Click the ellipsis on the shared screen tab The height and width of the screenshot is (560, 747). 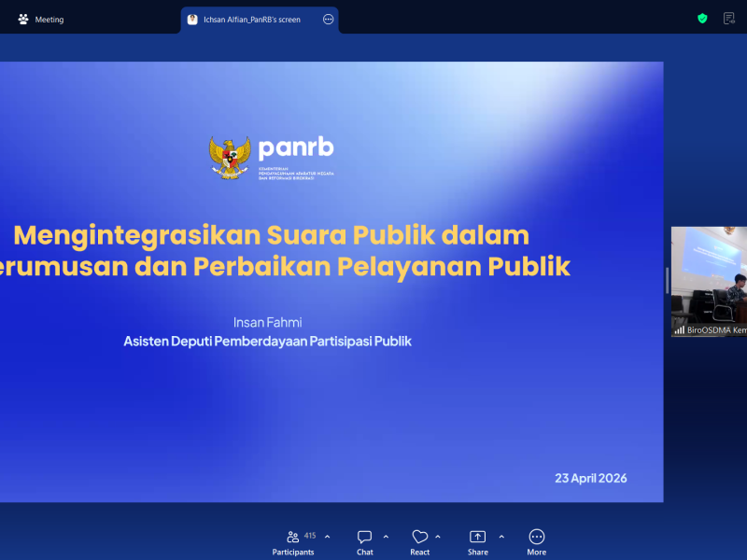tap(328, 20)
